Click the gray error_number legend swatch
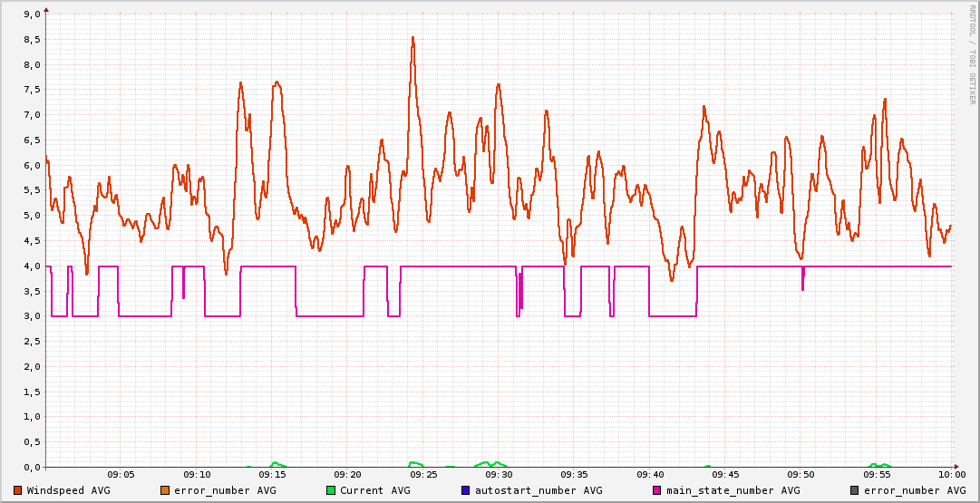This screenshot has width=980, height=503. pos(854,490)
